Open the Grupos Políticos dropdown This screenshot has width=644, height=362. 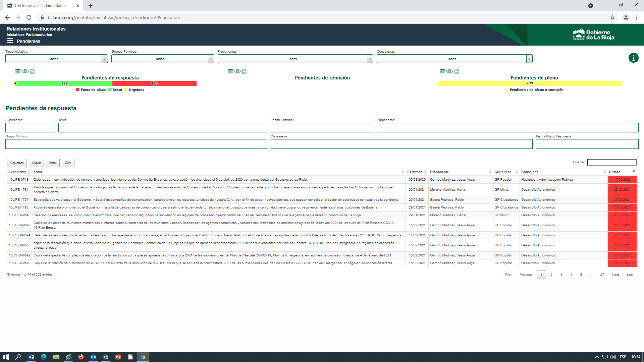pos(163,59)
